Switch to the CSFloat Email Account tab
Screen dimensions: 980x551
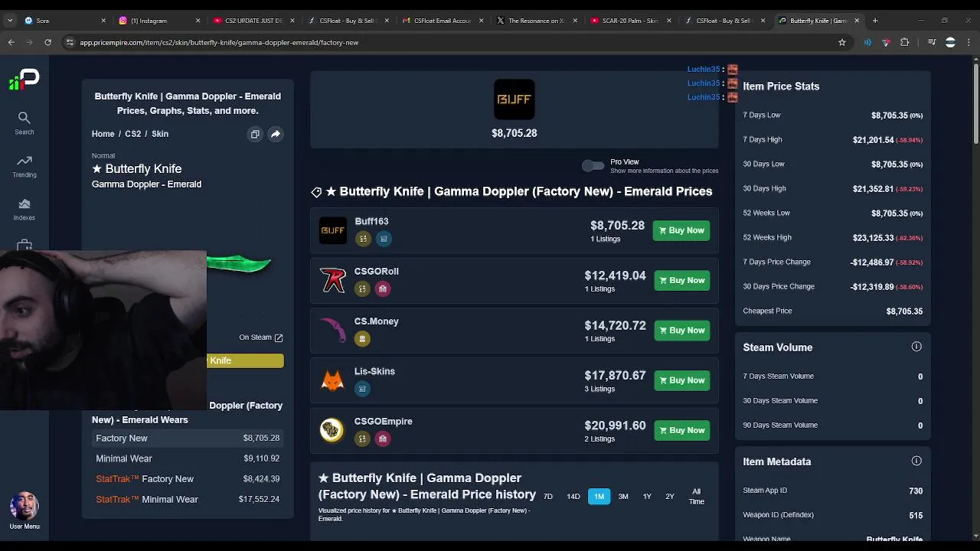(442, 21)
